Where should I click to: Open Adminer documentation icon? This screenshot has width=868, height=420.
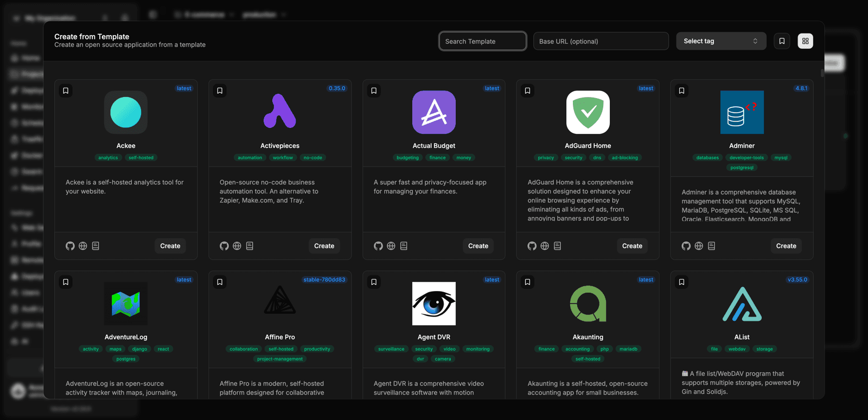pos(711,246)
